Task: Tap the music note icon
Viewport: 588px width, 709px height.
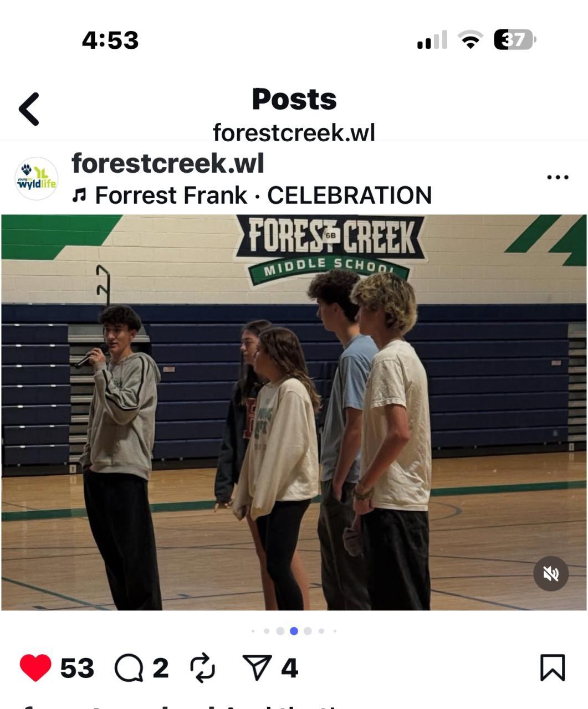Action: [80, 195]
